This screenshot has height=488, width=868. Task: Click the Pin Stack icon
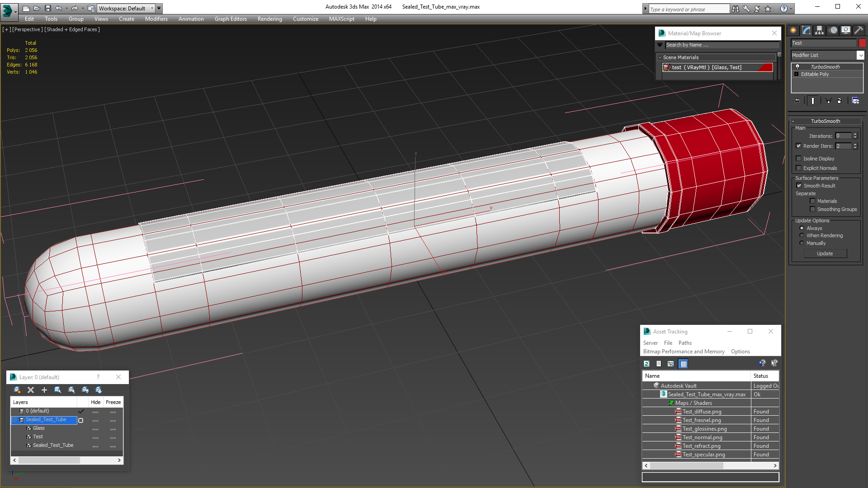(797, 101)
